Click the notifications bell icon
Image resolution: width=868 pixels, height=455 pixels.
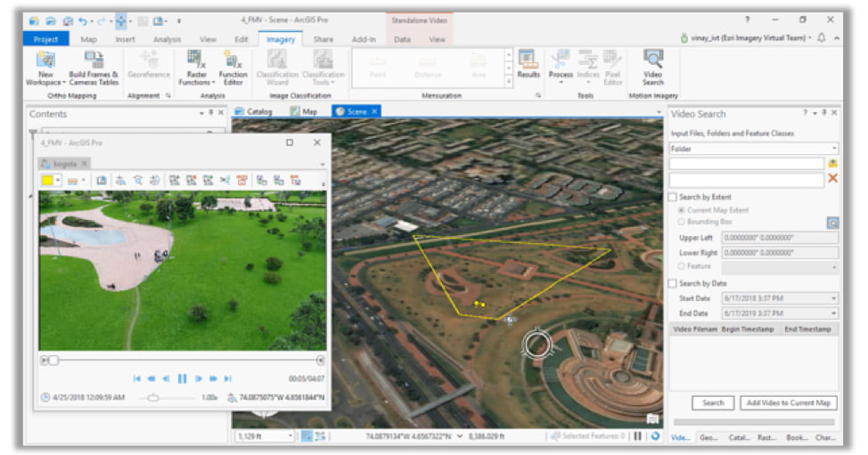[822, 38]
